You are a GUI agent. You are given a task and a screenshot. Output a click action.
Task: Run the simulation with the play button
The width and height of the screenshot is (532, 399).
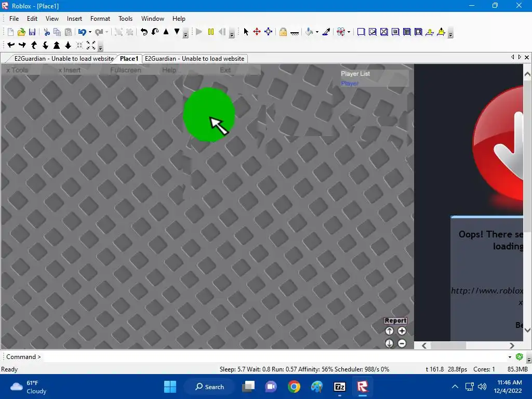point(199,32)
